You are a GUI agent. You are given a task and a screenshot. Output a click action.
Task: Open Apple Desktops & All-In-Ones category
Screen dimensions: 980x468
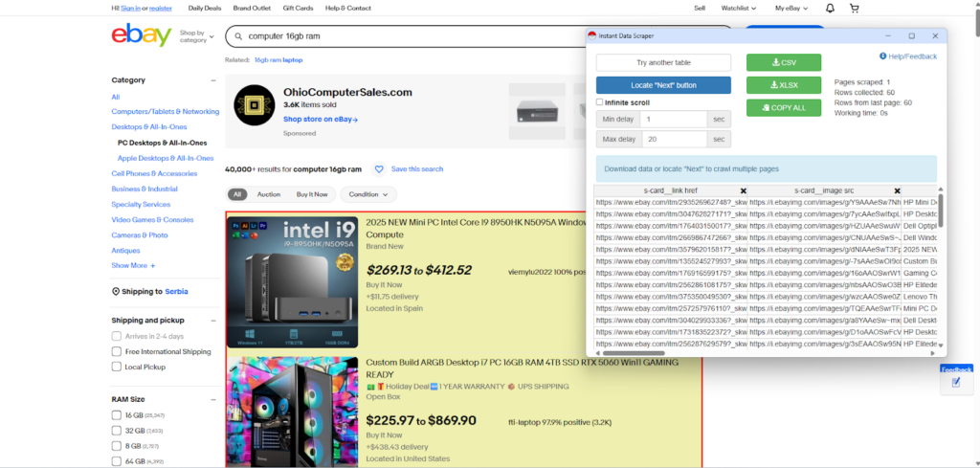point(165,158)
